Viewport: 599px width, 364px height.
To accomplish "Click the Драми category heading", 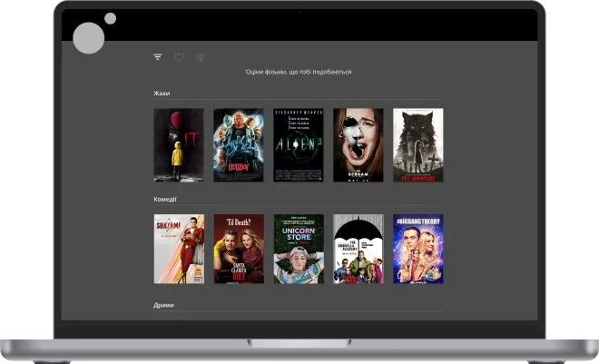I will 163,305.
